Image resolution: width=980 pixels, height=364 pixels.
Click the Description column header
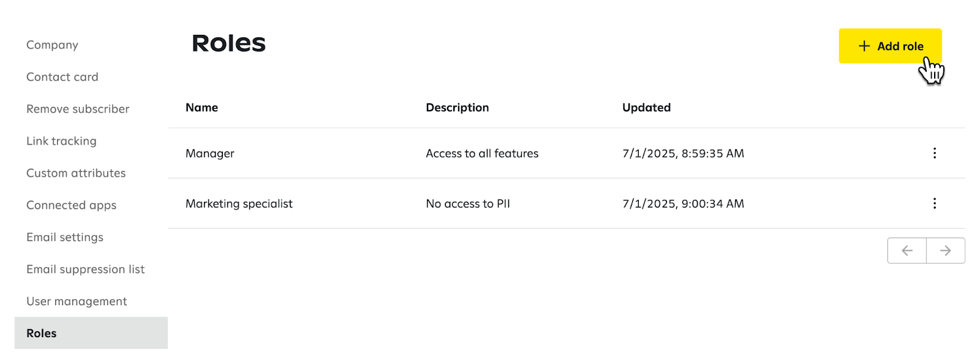tap(457, 108)
